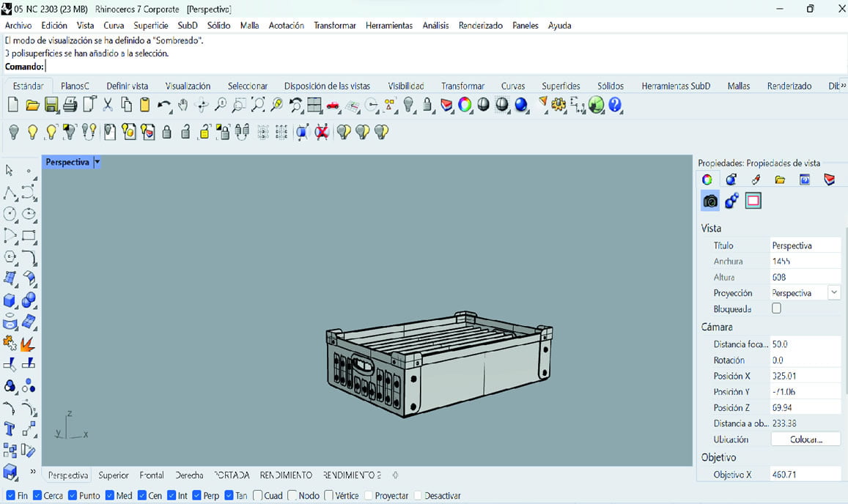Screen dimensions: 848x504
Task: Click the New file icon
Action: 13,104
